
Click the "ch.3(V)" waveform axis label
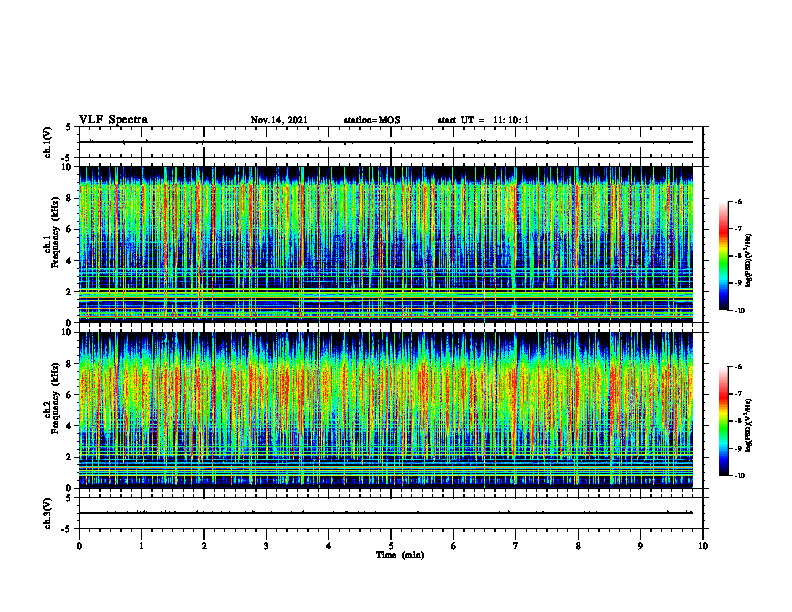(x=47, y=513)
